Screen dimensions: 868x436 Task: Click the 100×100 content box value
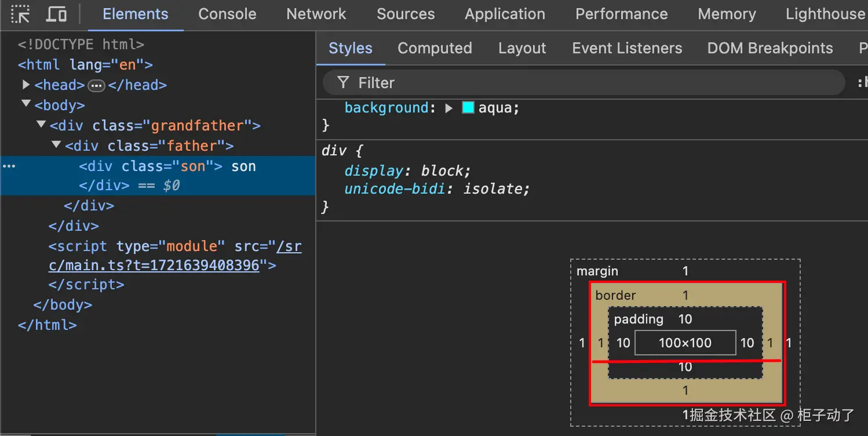click(685, 343)
